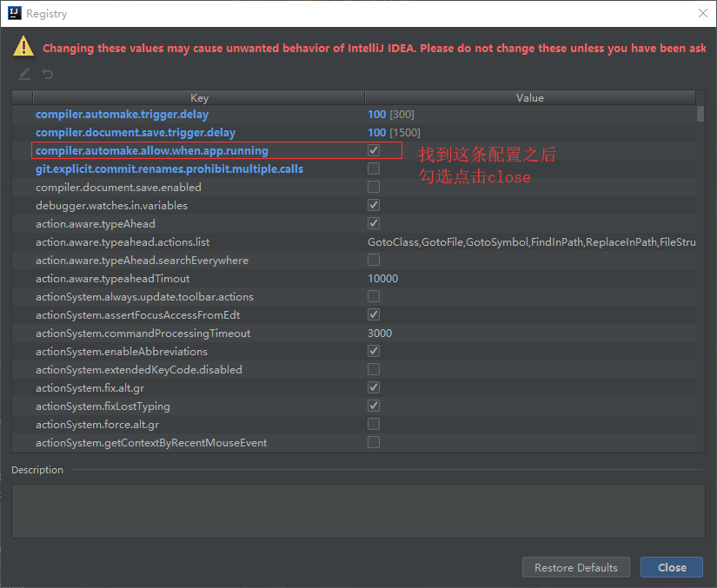Select actionSystem.enableAbbreviations key
Viewport: 717px width, 588px height.
click(122, 352)
